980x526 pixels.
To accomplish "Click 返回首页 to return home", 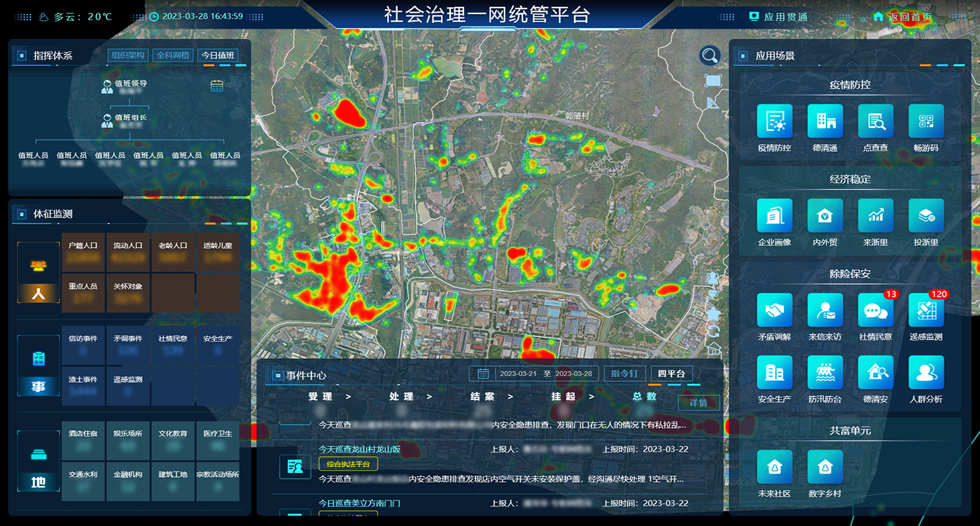I will 903,17.
